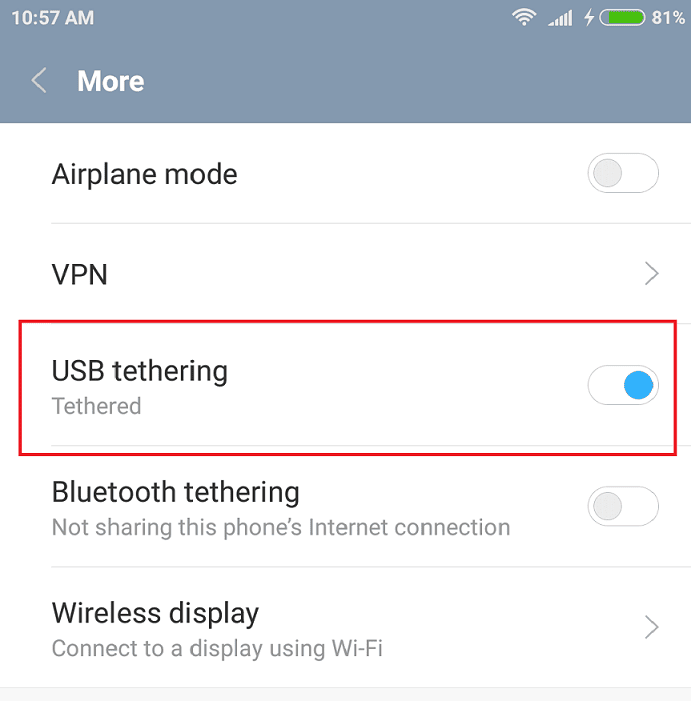
Task: Select the Wireless display label
Action: (x=155, y=612)
